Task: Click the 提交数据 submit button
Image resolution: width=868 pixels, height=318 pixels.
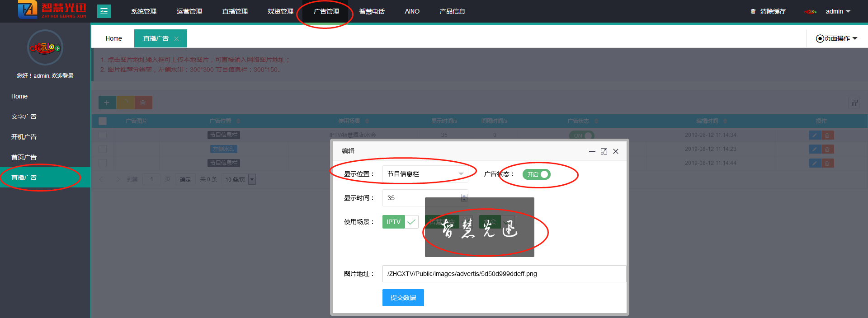Action: (403, 298)
